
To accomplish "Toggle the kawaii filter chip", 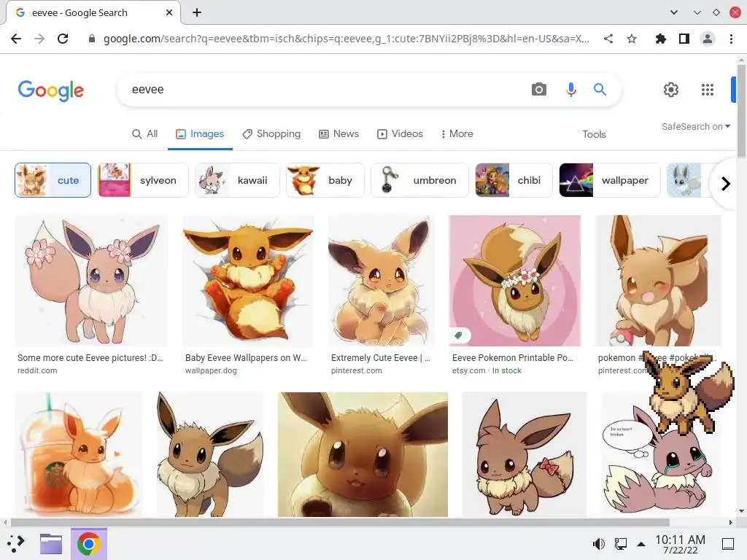I will [x=237, y=180].
